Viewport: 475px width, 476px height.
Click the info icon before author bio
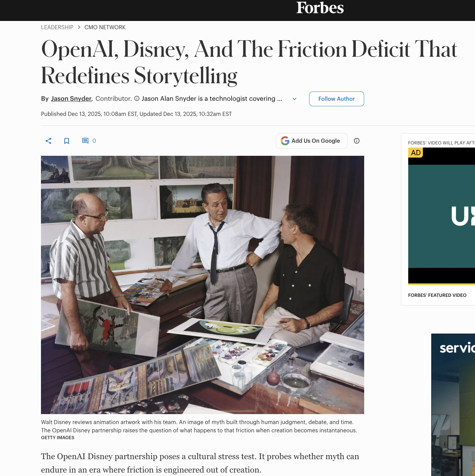pyautogui.click(x=137, y=99)
